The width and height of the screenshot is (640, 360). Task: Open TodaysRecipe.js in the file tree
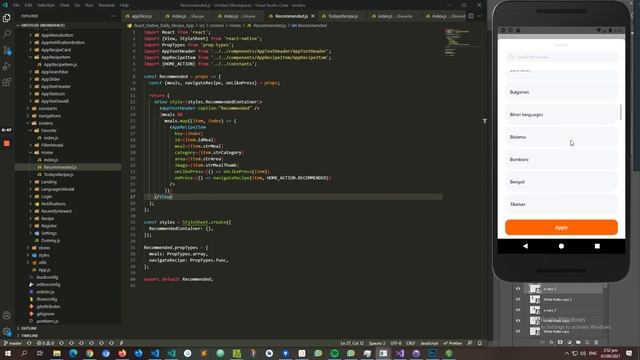pyautogui.click(x=58, y=174)
